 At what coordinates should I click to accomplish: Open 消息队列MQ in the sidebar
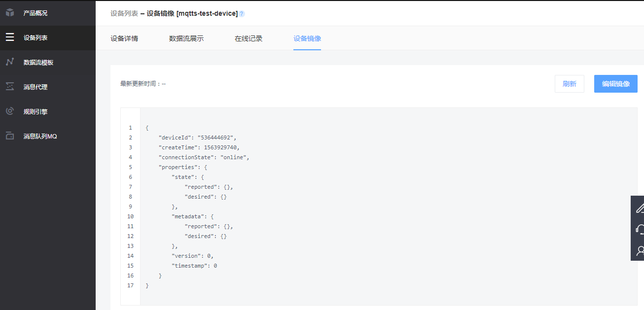[40, 136]
